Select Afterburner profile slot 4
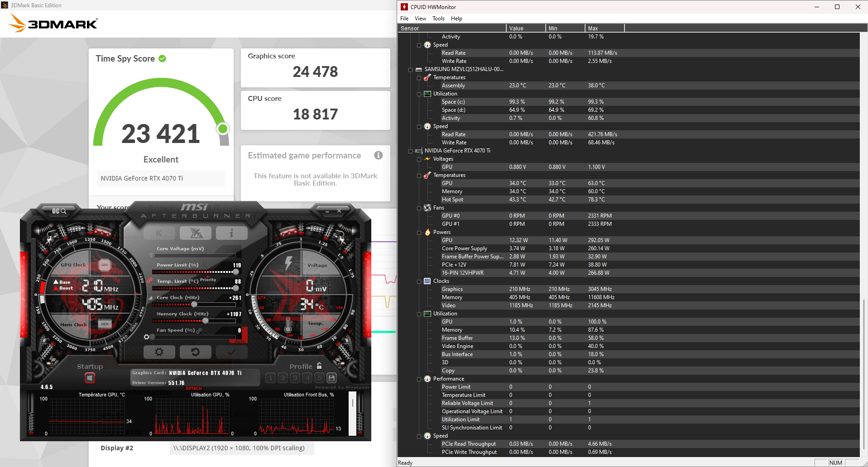 click(x=307, y=378)
